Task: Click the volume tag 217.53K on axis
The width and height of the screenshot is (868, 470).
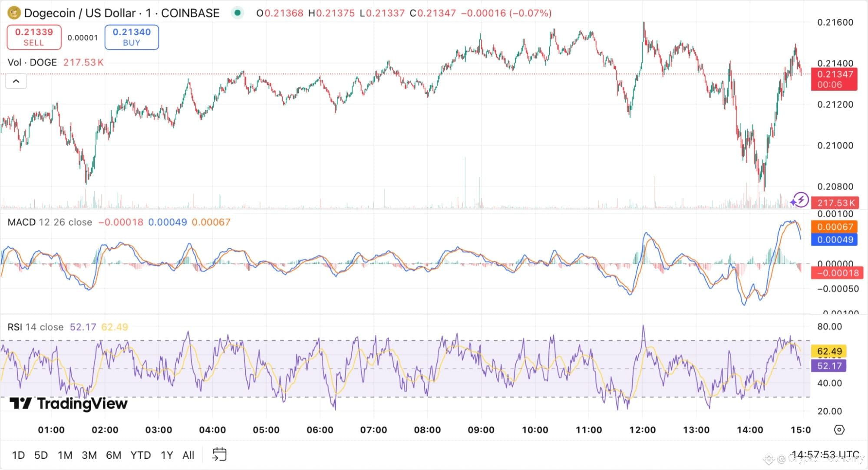Action: [x=834, y=203]
